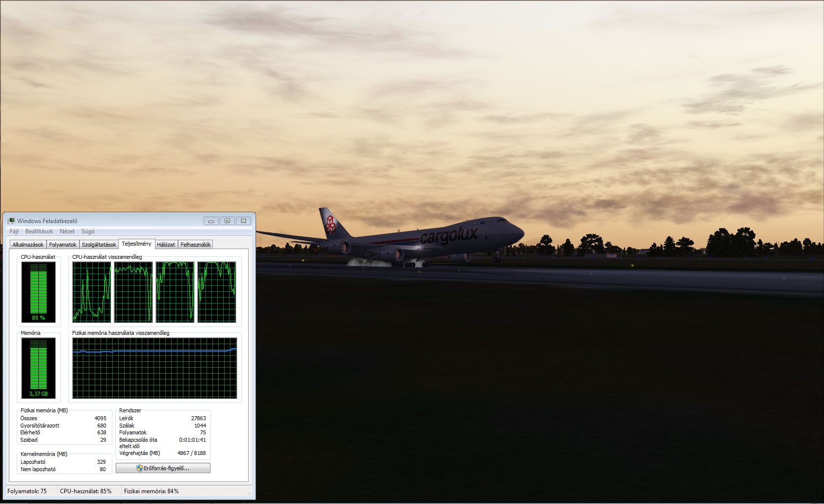This screenshot has height=504, width=824.
Task: Open the Nézet menu
Action: tap(67, 231)
